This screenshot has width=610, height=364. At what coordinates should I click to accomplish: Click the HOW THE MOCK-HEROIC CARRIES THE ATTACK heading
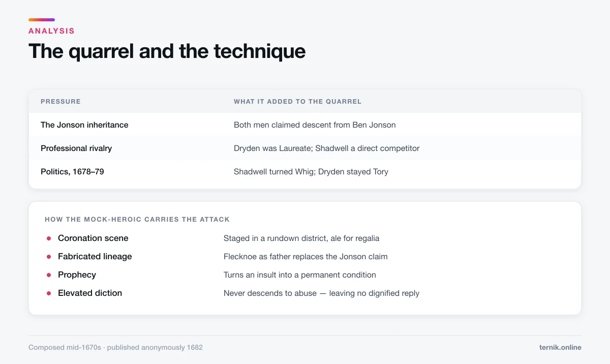pyautogui.click(x=137, y=220)
